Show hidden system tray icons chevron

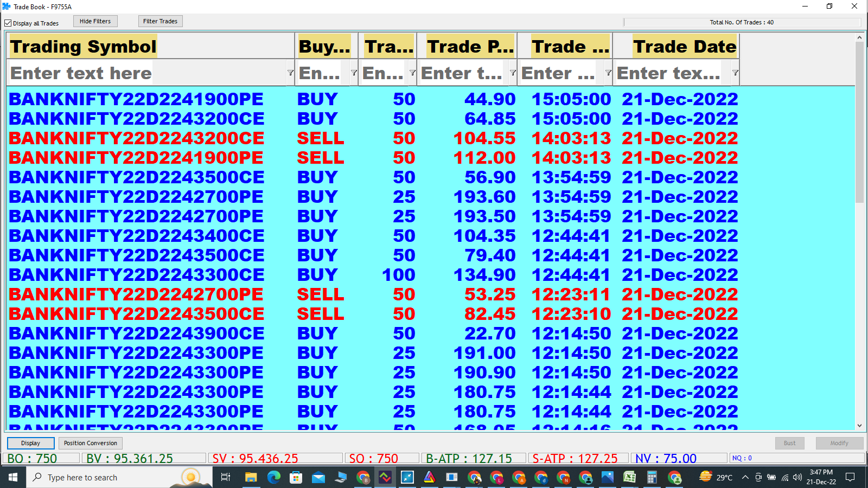pyautogui.click(x=745, y=477)
